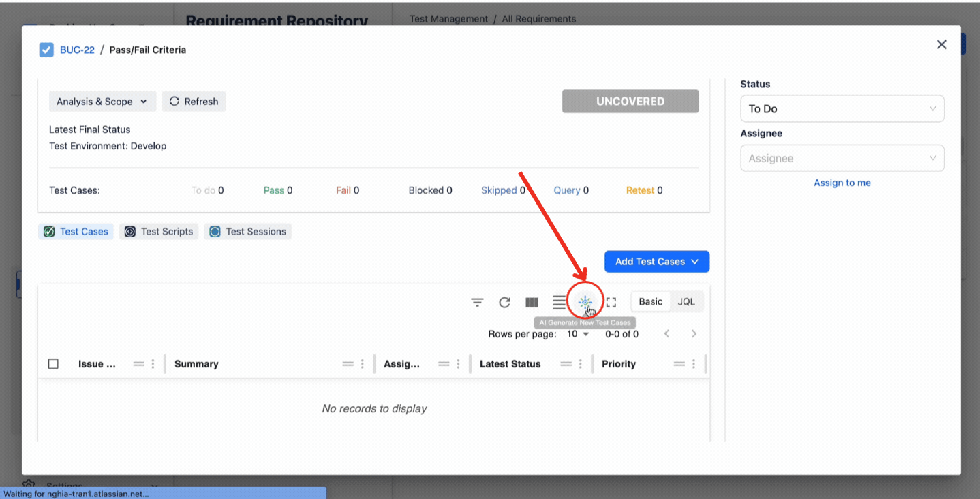Click the Add Test Cases button
The image size is (980, 499).
coord(656,262)
